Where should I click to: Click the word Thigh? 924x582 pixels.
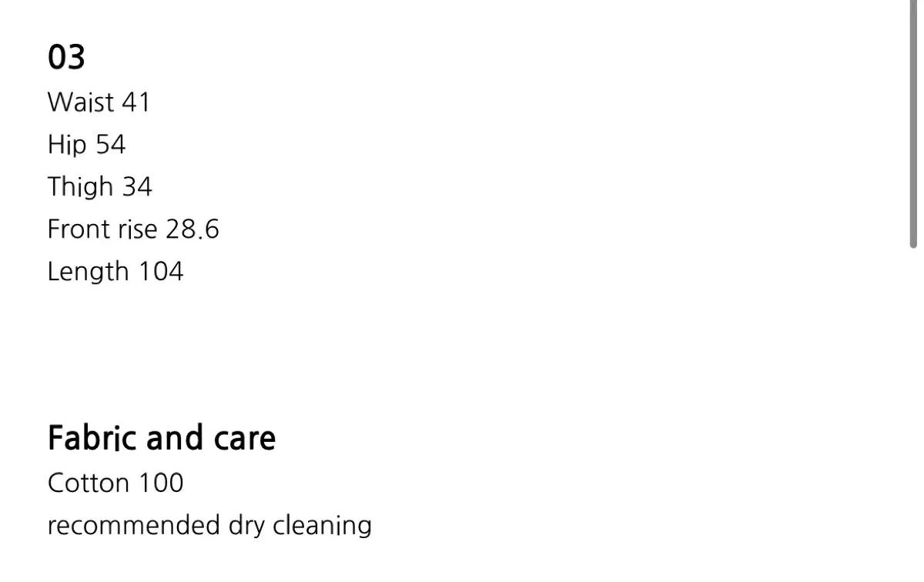tap(80, 187)
